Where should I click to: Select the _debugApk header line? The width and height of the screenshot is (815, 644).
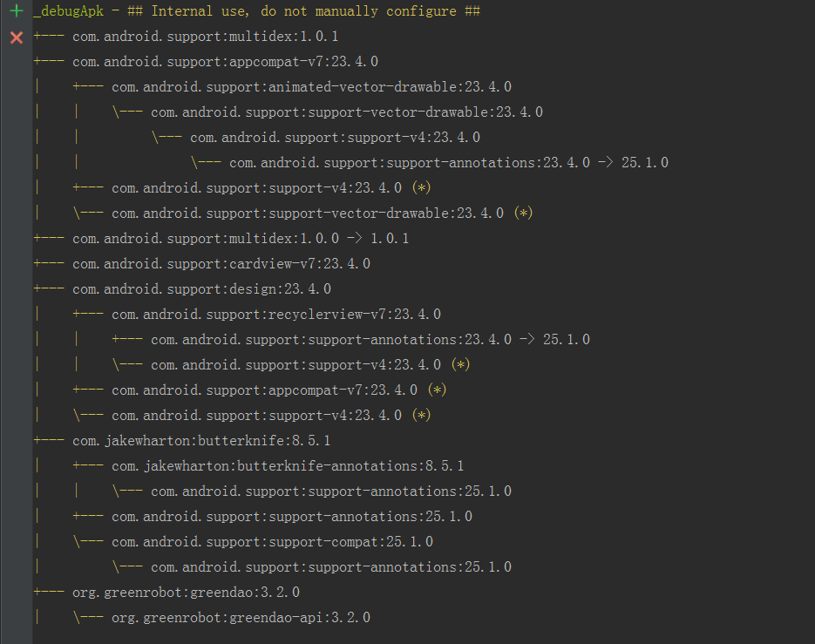coord(257,11)
